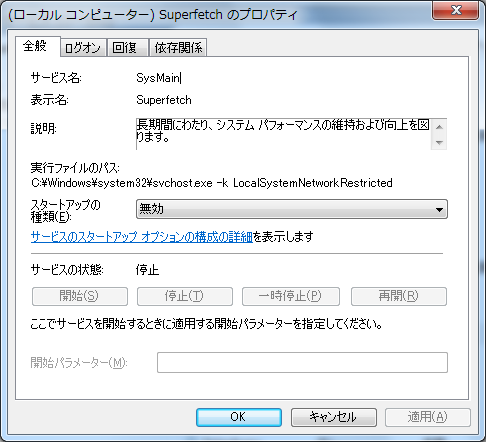Viewport: 486px width, 442px height.
Task: Click the description scrollbar up arrow
Action: 439,127
